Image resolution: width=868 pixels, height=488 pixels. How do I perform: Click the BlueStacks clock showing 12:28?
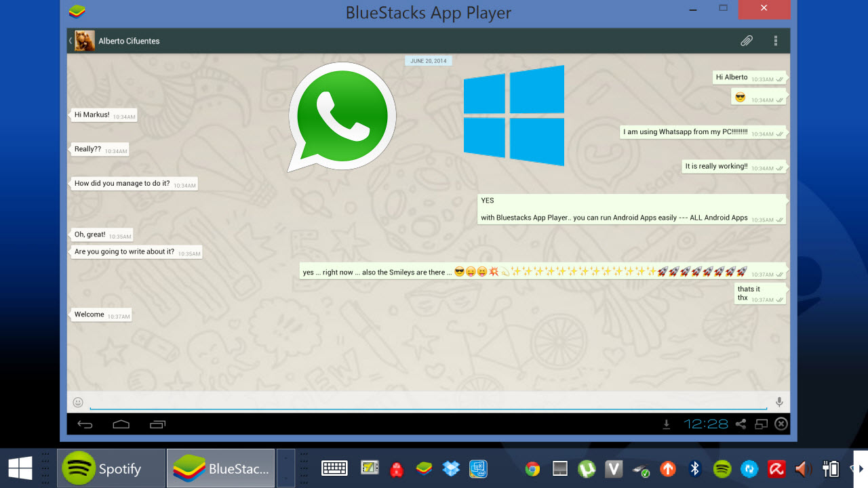[x=706, y=424]
